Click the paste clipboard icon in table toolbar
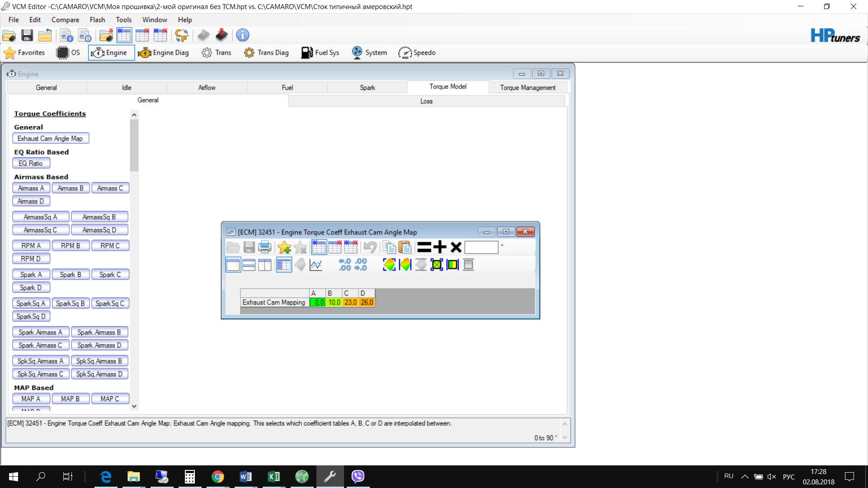The height and width of the screenshot is (488, 868). [x=405, y=247]
